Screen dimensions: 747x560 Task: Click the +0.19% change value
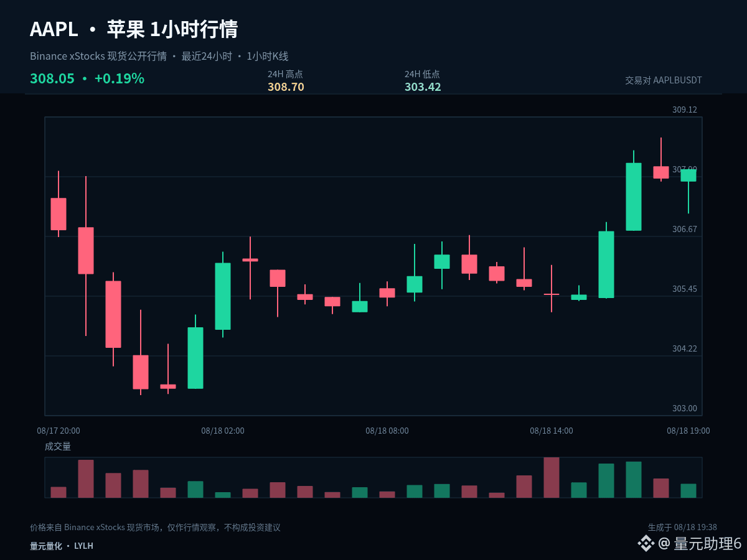pos(120,78)
